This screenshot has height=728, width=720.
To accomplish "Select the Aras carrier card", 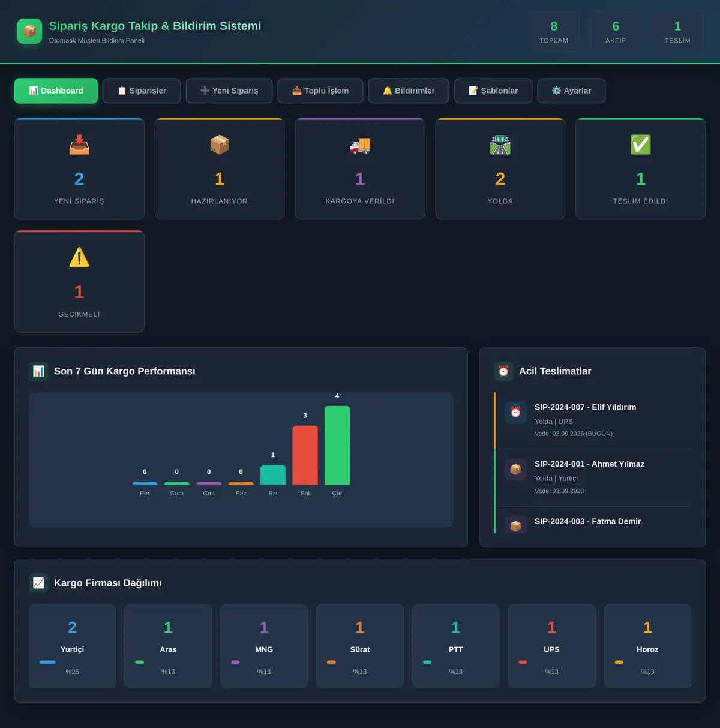I will point(168,646).
